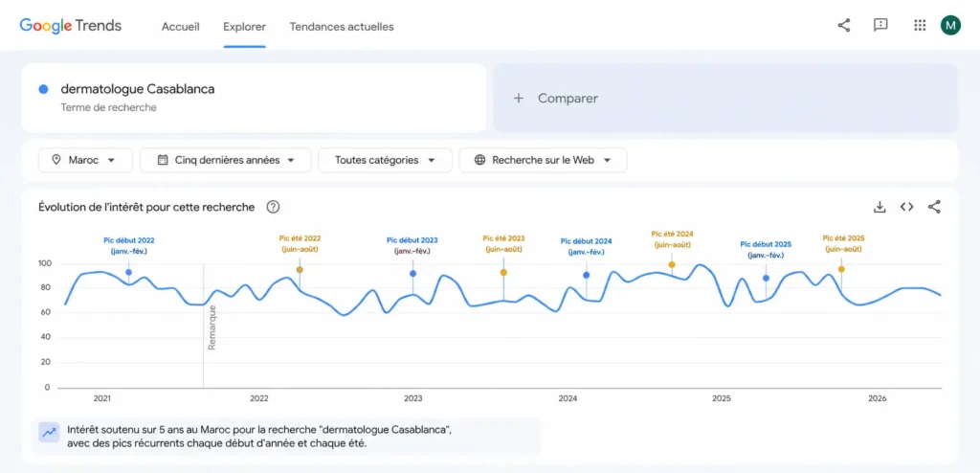Click the share icon in top header

(844, 26)
